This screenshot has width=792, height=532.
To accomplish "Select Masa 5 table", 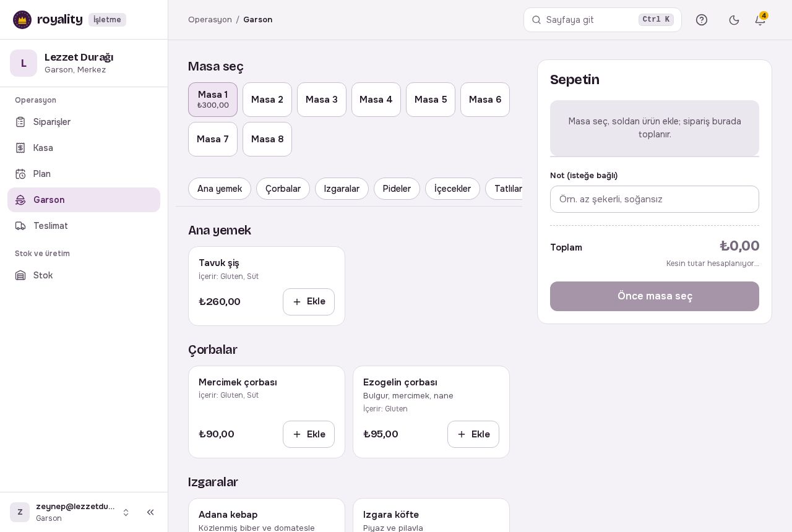I will click(431, 100).
